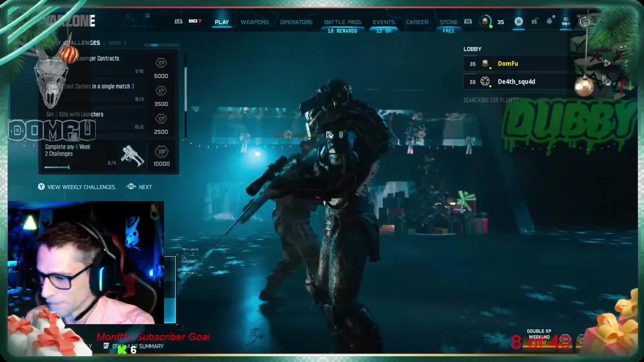Click the lock icon in top bar
644x362 pixels.
coord(535,22)
